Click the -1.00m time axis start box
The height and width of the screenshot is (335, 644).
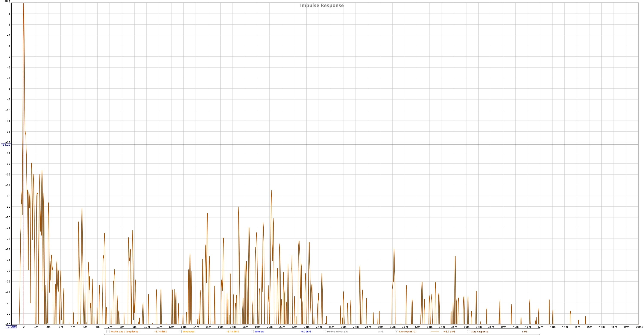coord(11,327)
